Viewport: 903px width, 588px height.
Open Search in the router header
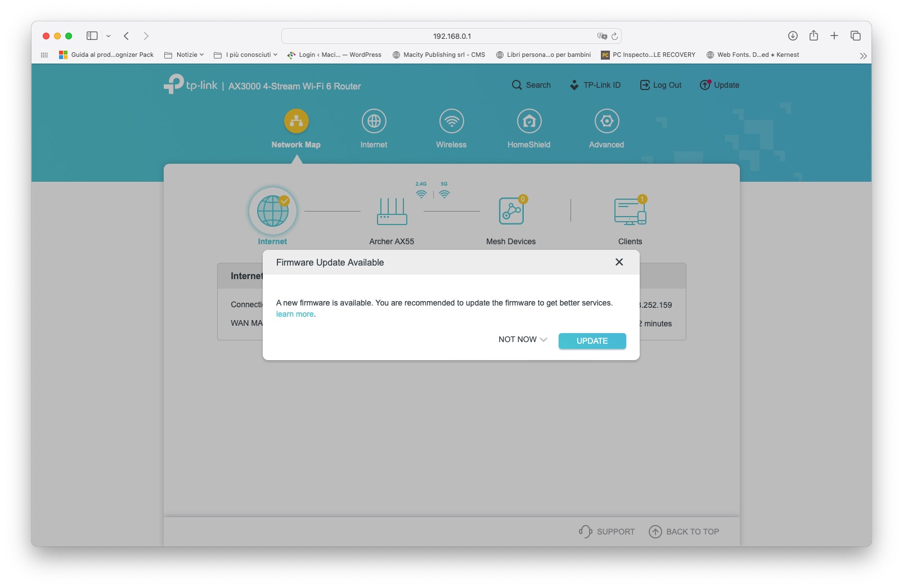(x=531, y=85)
